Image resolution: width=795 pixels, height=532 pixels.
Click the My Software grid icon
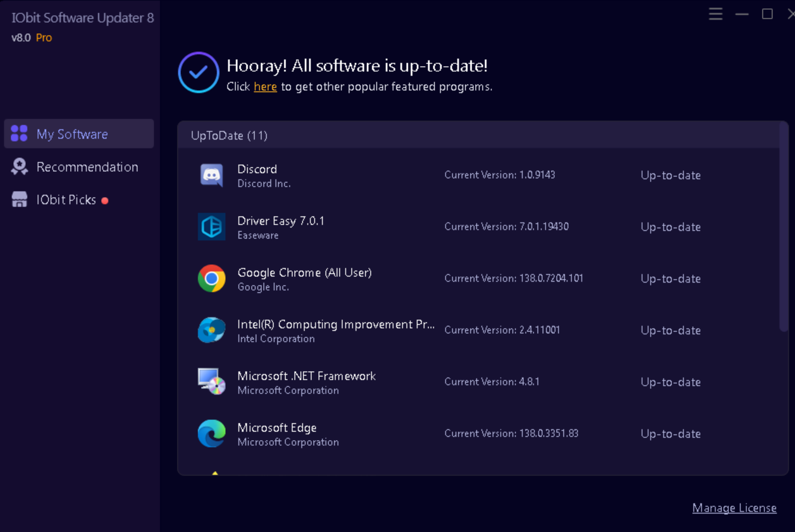[x=19, y=133]
